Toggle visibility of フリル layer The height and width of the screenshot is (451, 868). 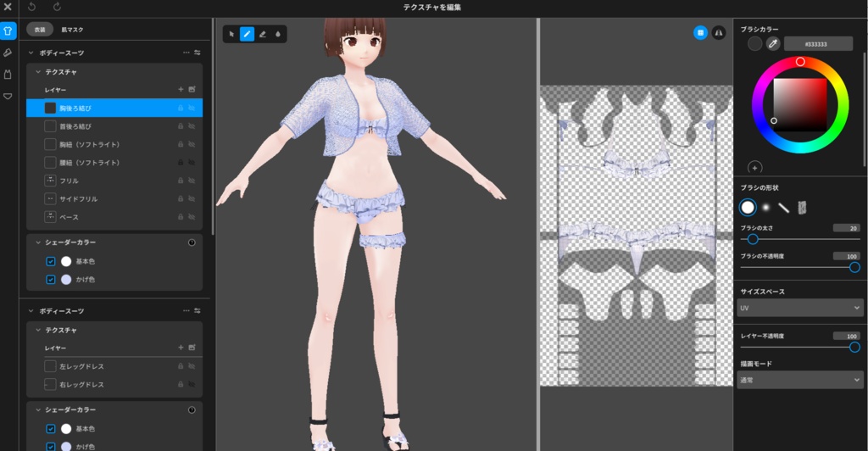coord(192,181)
